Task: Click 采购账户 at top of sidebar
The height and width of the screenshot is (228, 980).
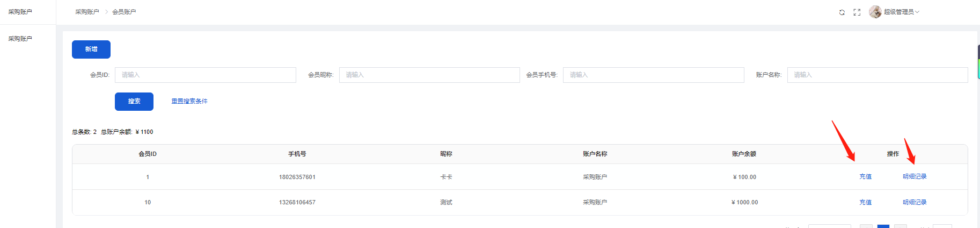Action: click(20, 12)
